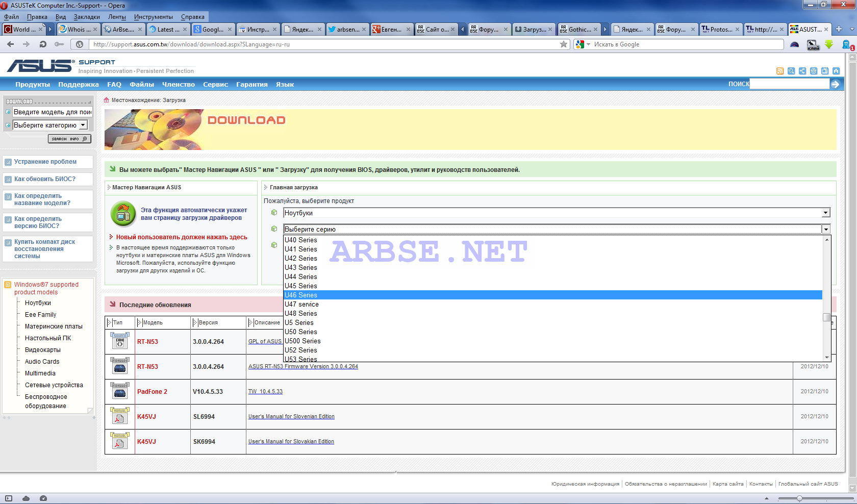Click the Opera Turbo speed icon
Screen dimensions: 857x504
(x=43, y=498)
